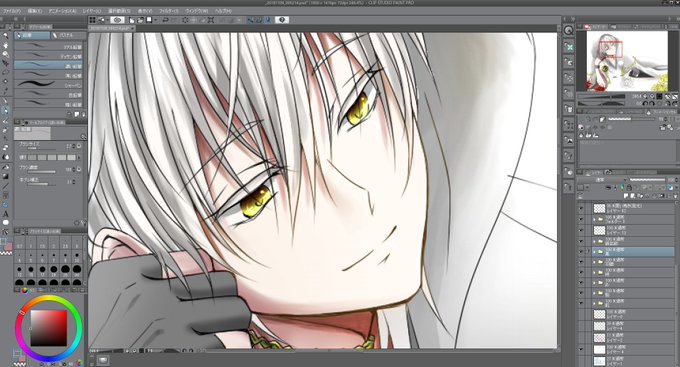Select the Hand move tool
680x367 pixels.
click(x=6, y=45)
